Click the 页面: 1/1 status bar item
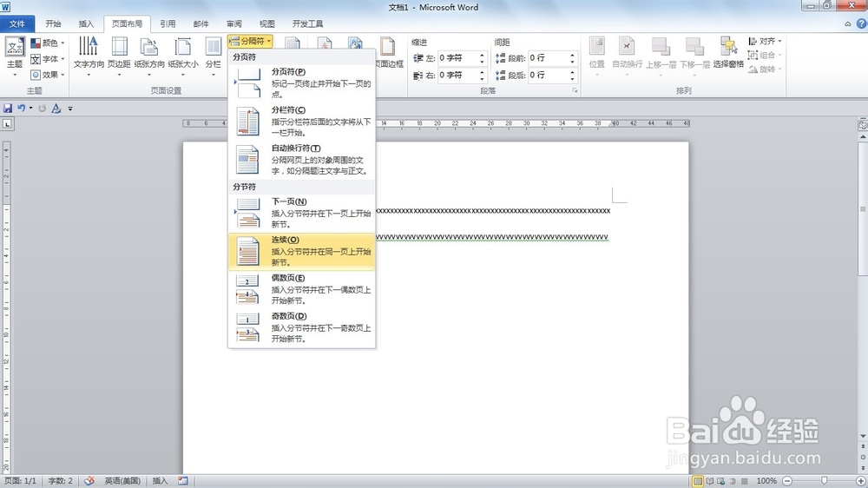This screenshot has height=488, width=868. click(x=20, y=481)
